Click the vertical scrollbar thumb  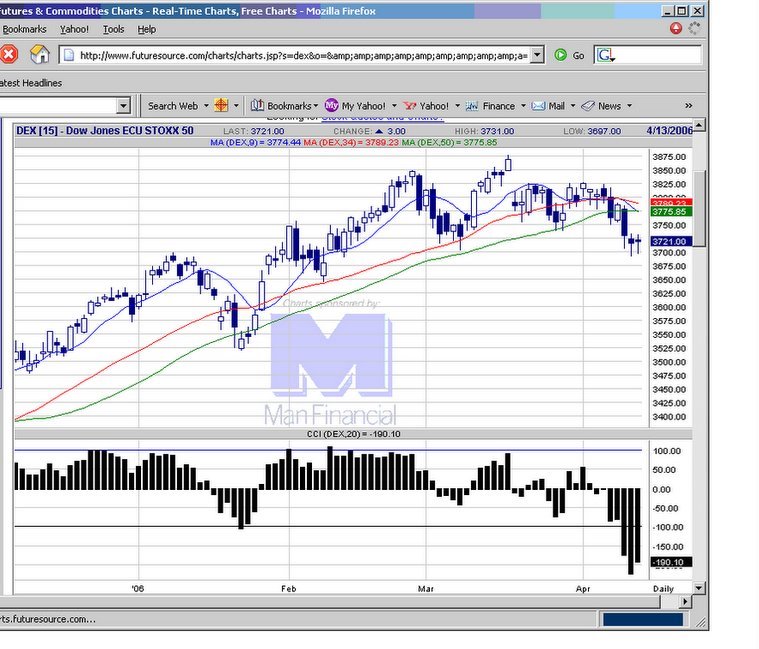click(699, 208)
